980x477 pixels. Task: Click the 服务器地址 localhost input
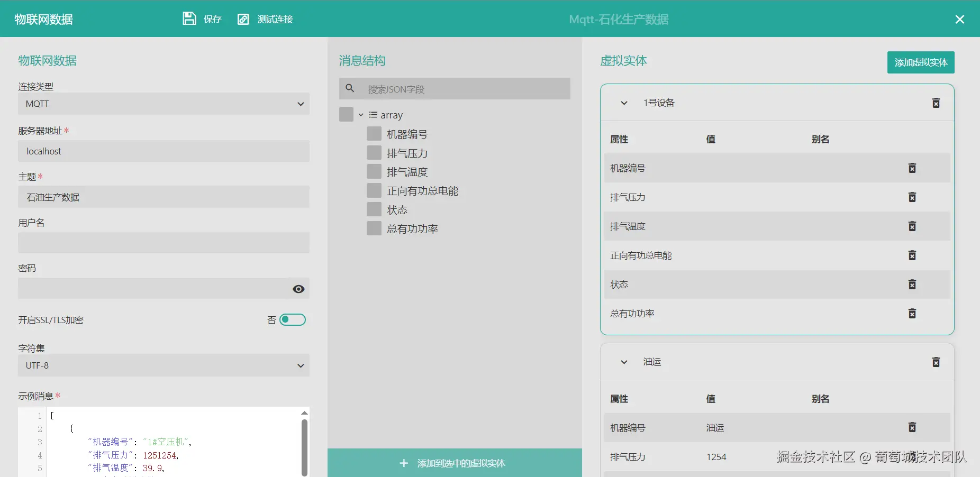(164, 151)
